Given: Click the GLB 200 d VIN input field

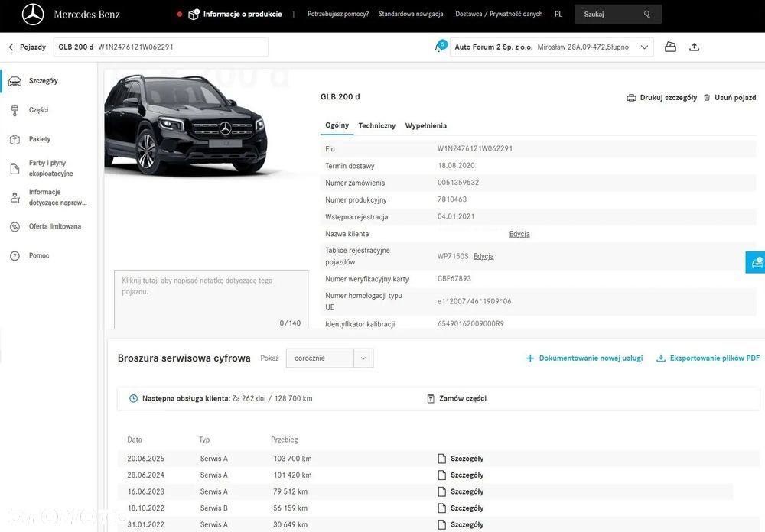Looking at the screenshot, I should [x=161, y=47].
